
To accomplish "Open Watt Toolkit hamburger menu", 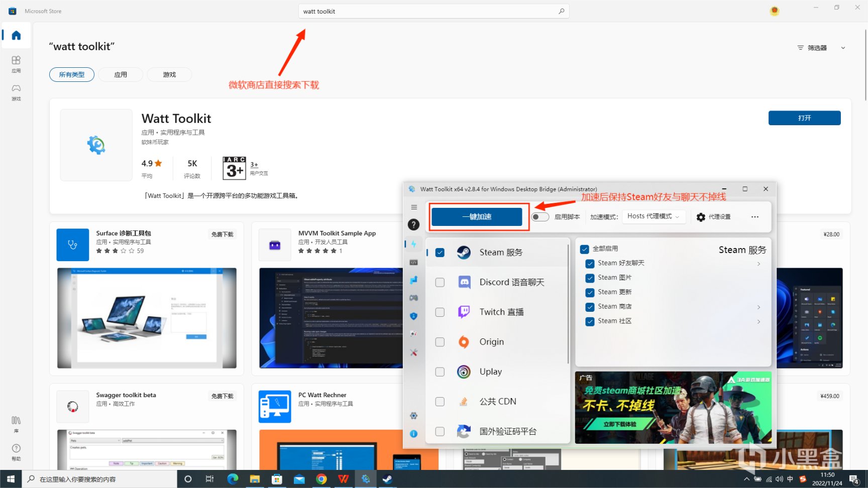I will pyautogui.click(x=414, y=207).
